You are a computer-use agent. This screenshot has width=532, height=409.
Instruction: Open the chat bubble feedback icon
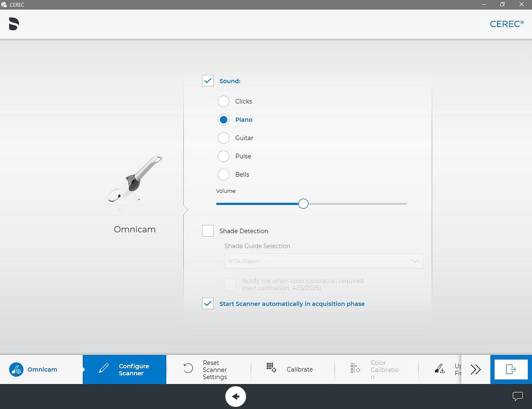(x=517, y=396)
